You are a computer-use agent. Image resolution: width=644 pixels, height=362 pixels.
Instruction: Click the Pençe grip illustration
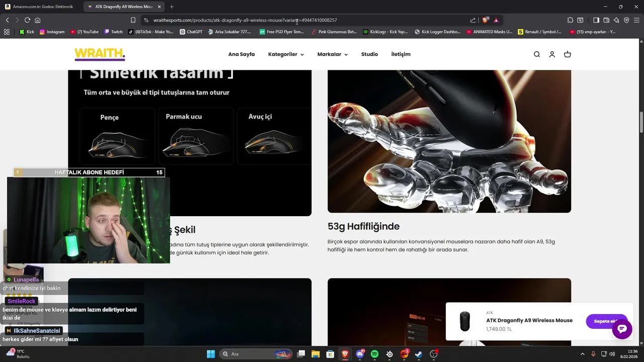click(x=117, y=136)
